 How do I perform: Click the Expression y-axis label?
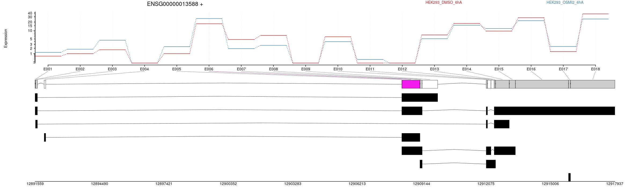click(6, 38)
